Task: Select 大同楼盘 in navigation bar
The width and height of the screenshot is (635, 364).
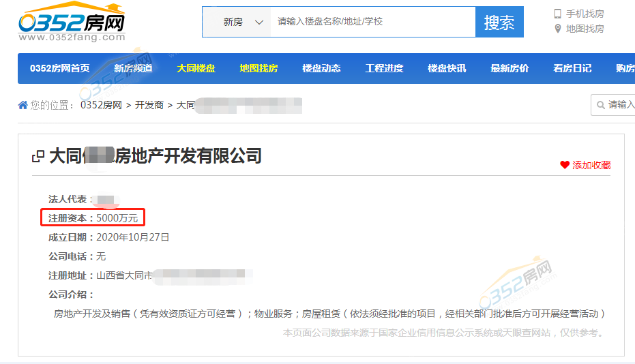Action: pyautogui.click(x=196, y=68)
